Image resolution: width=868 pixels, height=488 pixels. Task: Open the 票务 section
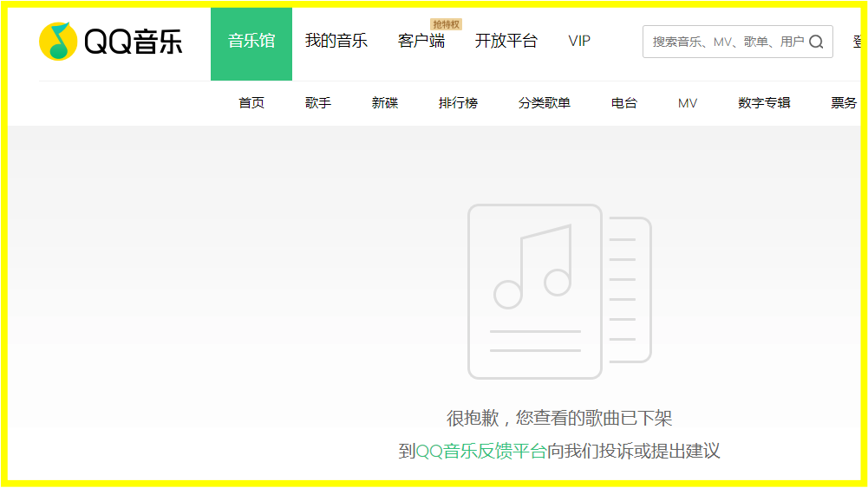coord(844,103)
